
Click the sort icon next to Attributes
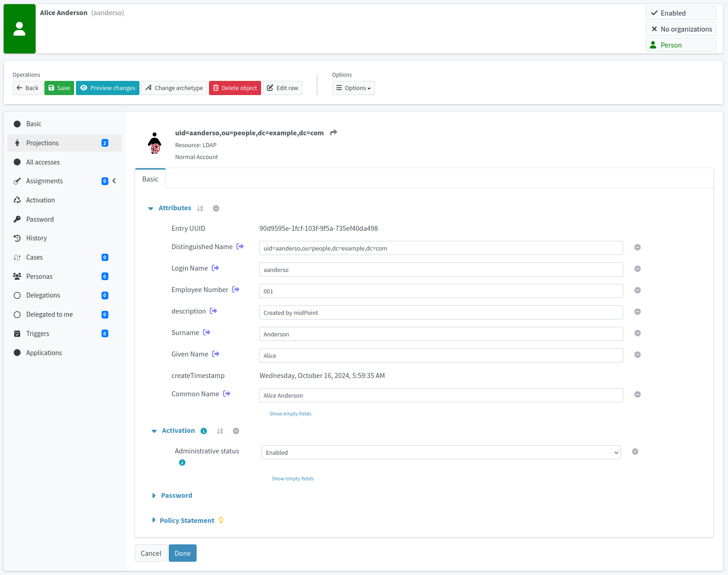point(200,208)
